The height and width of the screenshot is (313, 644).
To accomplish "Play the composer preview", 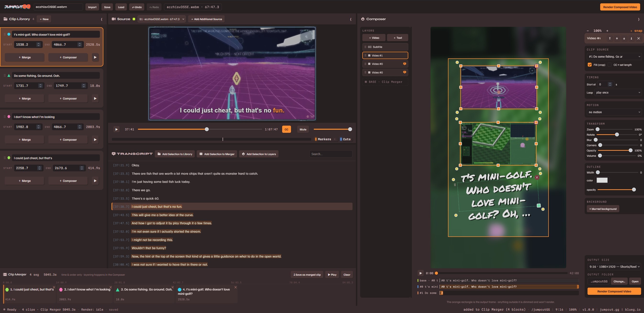I will pyautogui.click(x=420, y=273).
